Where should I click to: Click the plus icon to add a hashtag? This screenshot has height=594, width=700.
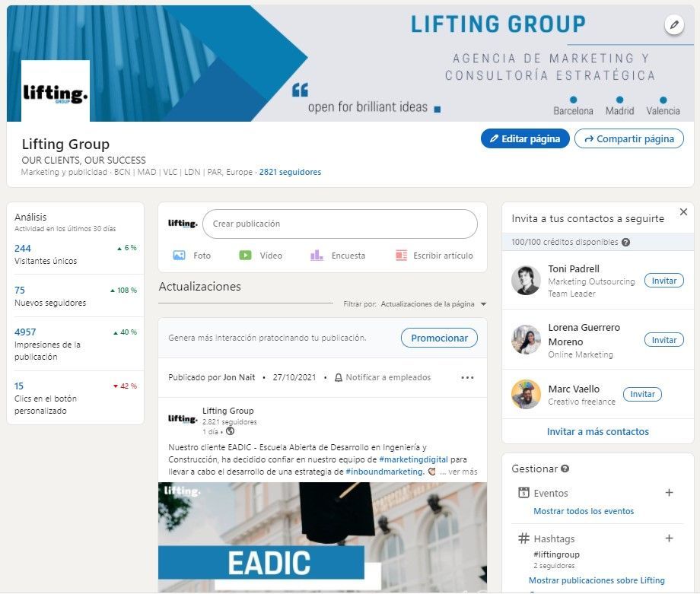669,538
